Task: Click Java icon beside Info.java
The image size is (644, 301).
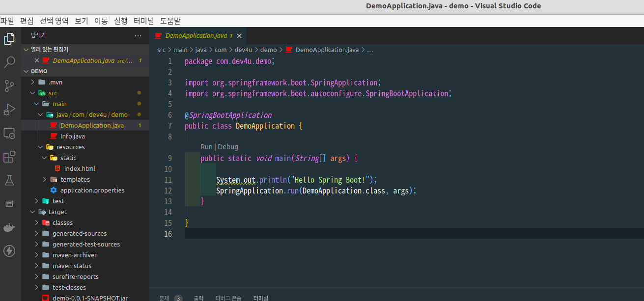Action: click(x=54, y=136)
